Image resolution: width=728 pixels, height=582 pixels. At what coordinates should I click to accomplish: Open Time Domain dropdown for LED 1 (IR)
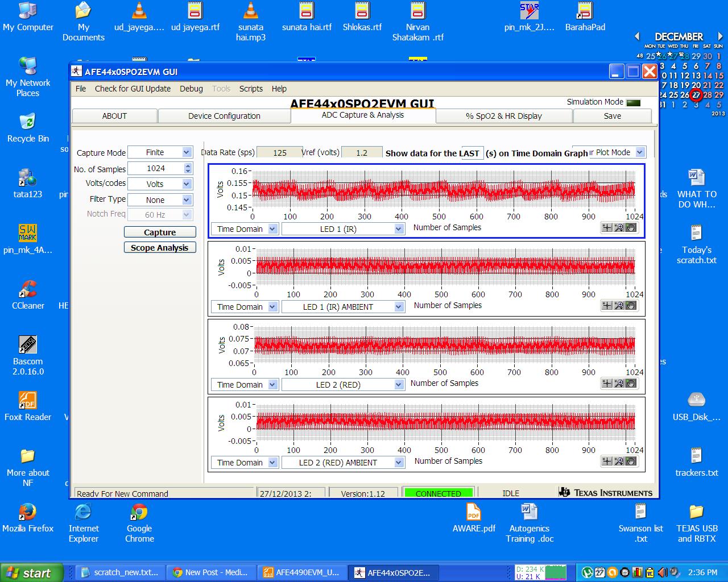(245, 228)
